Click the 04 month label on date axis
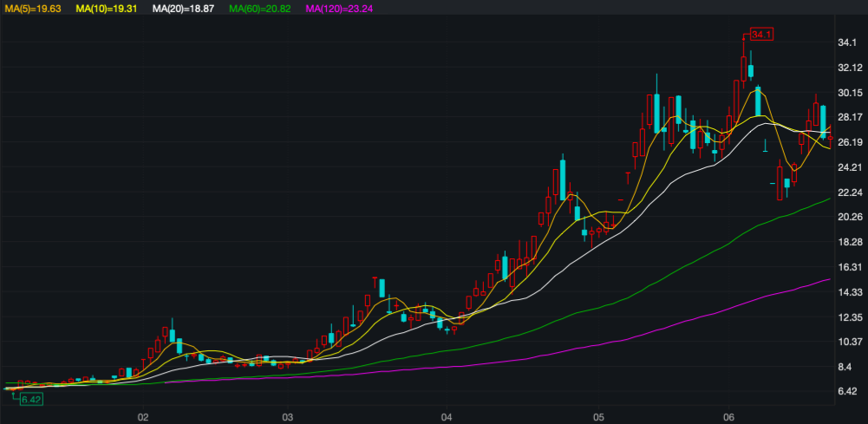 [446, 415]
